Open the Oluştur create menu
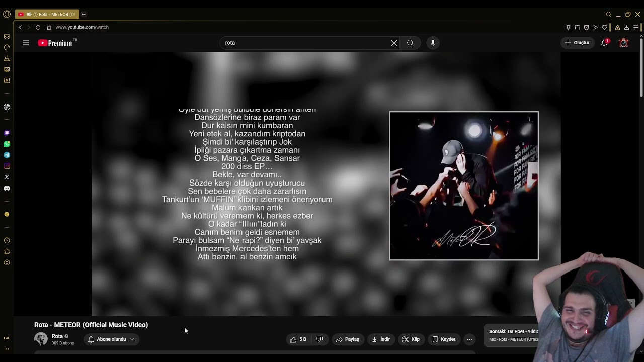The image size is (644, 362). tap(577, 43)
